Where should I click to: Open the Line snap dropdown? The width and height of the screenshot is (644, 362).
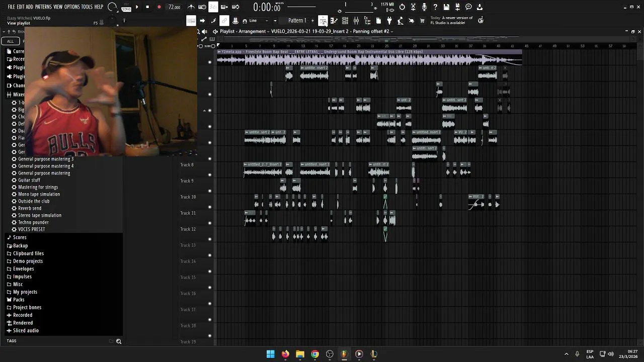tap(258, 21)
